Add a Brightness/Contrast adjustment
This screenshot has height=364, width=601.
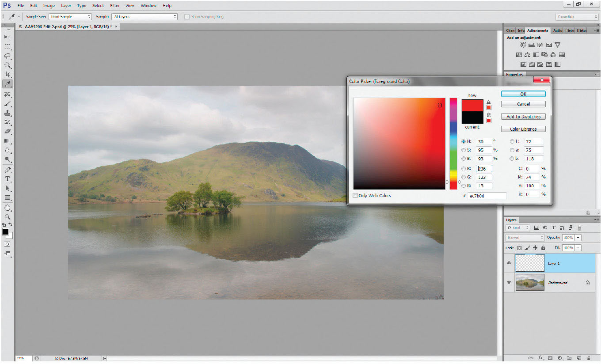pyautogui.click(x=523, y=45)
